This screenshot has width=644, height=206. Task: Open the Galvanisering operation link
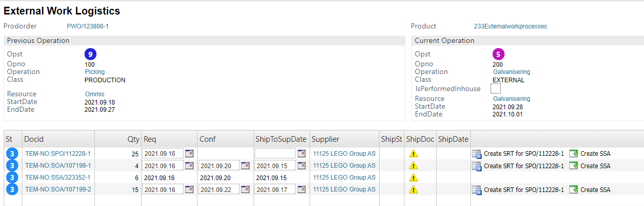(x=511, y=72)
